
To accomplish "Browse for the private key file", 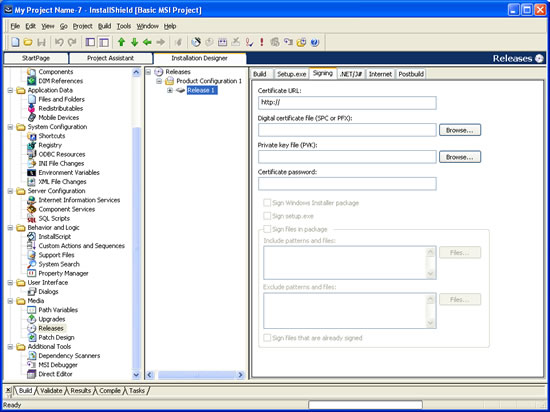I will coord(460,157).
